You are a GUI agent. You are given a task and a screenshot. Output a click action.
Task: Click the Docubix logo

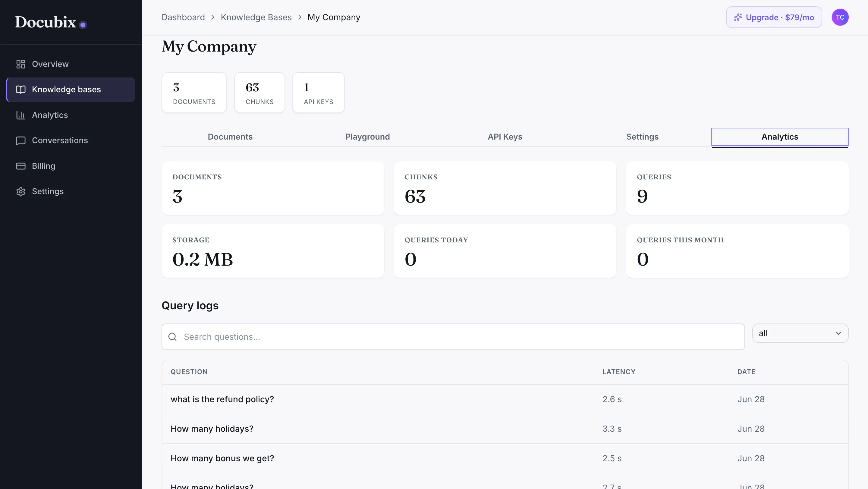pyautogui.click(x=51, y=22)
